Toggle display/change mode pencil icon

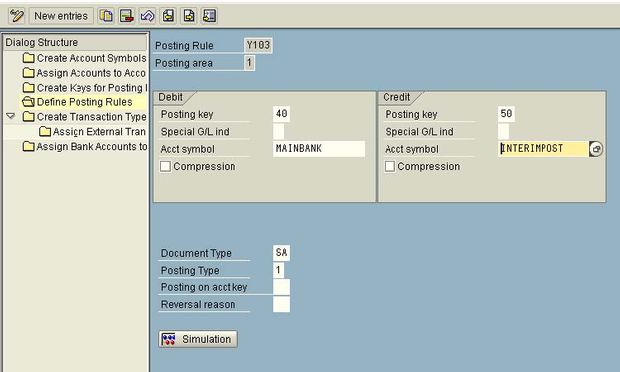17,16
